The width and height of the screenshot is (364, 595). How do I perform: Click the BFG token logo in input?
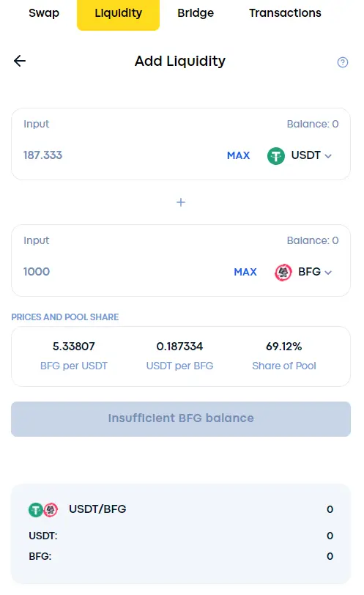[283, 272]
